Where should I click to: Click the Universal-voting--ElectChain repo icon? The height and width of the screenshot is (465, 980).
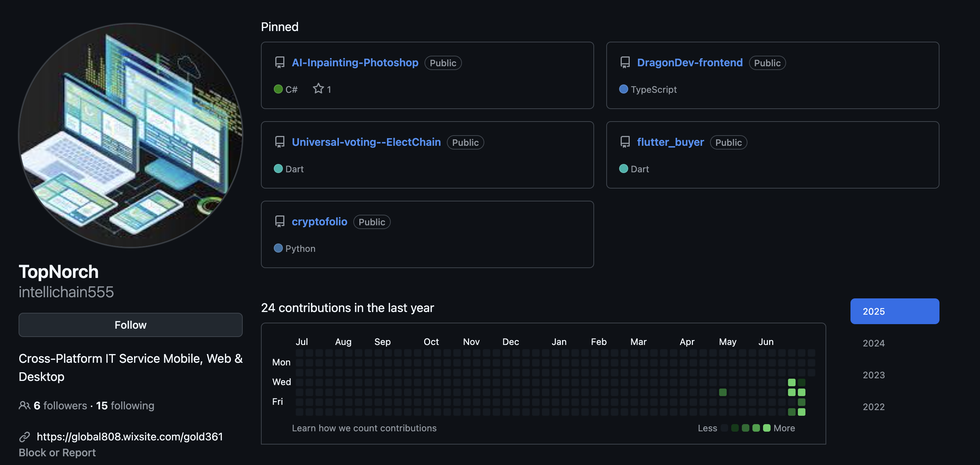pyautogui.click(x=279, y=142)
